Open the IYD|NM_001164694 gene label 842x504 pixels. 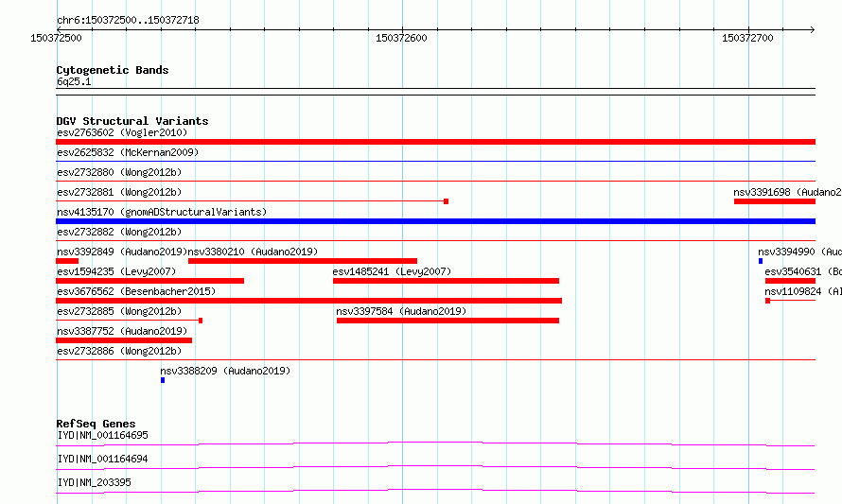point(102,459)
